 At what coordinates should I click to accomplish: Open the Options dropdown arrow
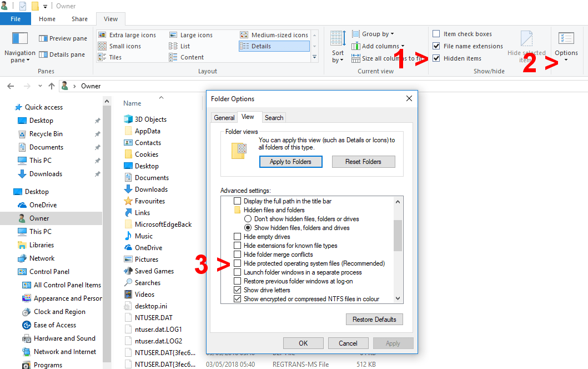click(566, 60)
